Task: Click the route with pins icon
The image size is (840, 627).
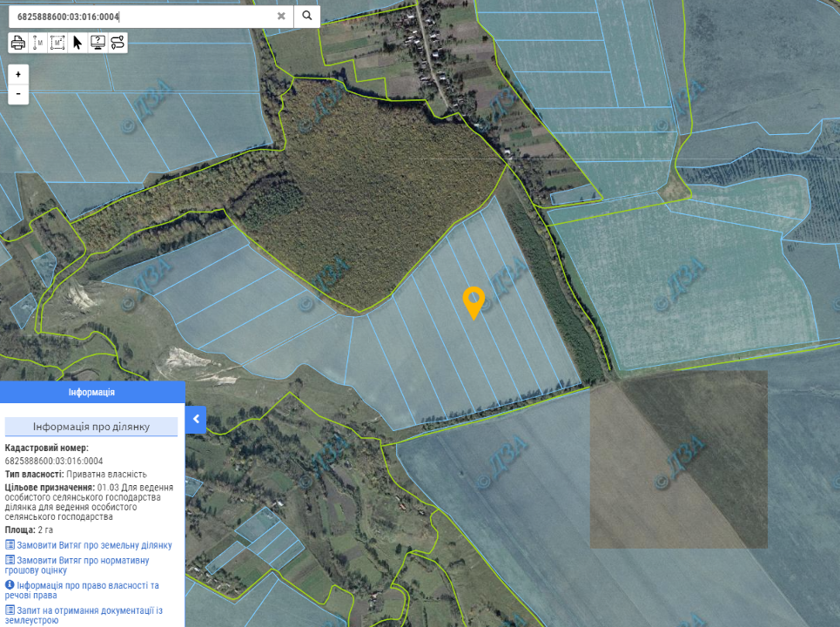Action: point(118,43)
